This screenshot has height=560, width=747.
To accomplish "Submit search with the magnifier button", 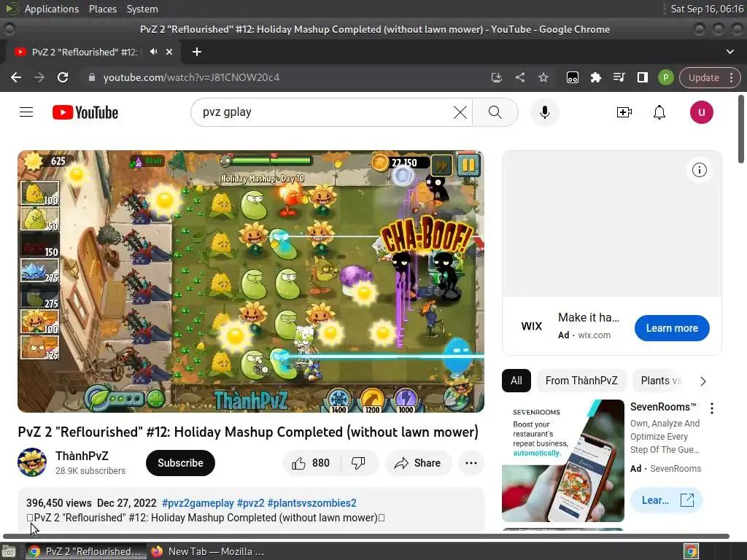I will click(495, 112).
